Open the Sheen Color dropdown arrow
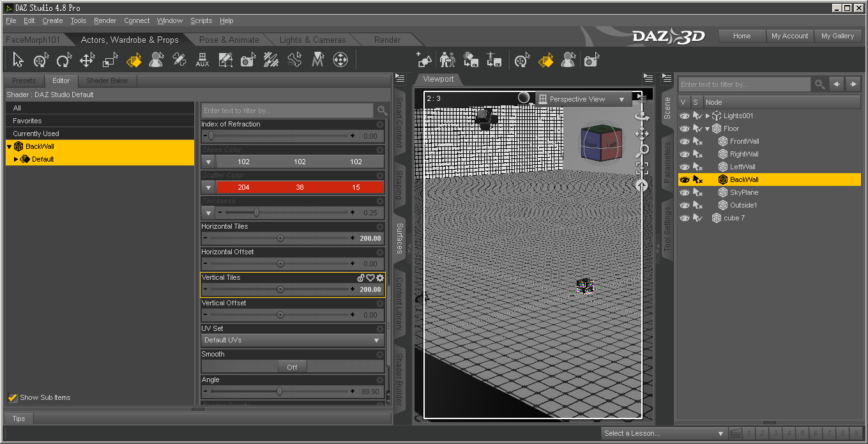Image resolution: width=868 pixels, height=444 pixels. tap(208, 162)
